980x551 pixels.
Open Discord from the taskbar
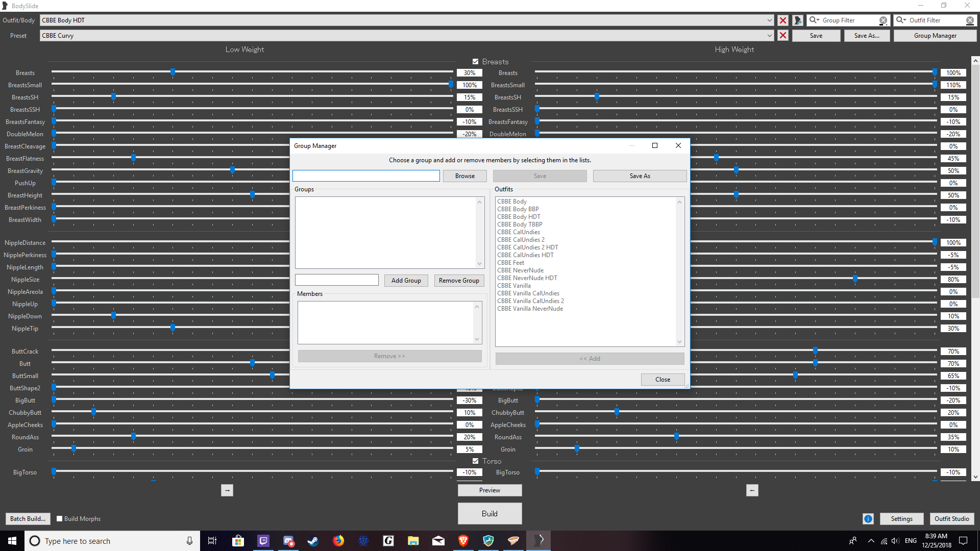[288, 541]
